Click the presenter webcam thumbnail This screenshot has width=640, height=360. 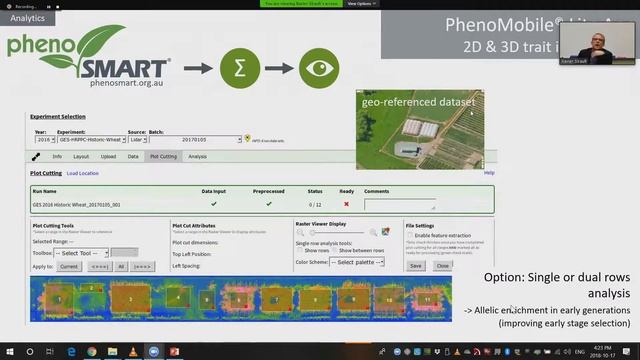597,43
